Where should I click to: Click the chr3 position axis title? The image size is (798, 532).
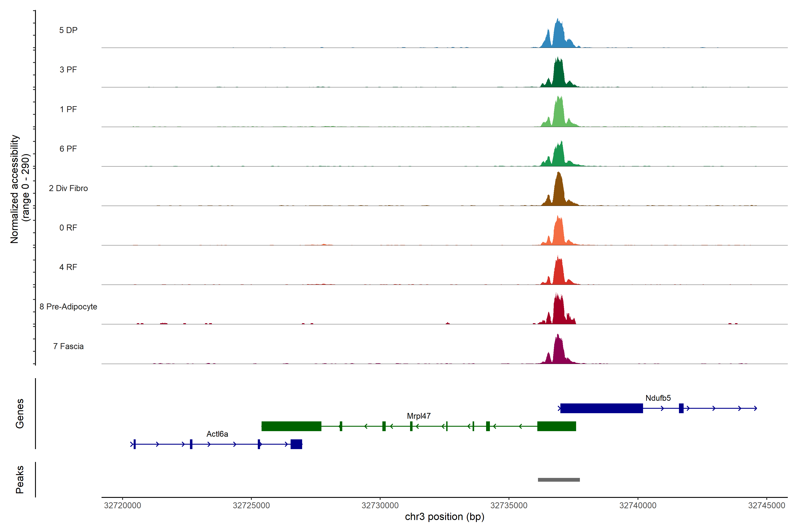click(x=444, y=517)
